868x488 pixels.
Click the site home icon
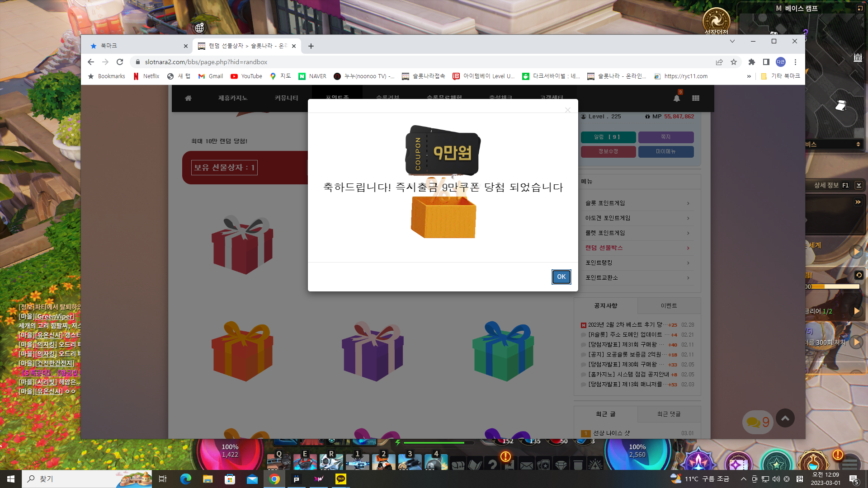188,98
